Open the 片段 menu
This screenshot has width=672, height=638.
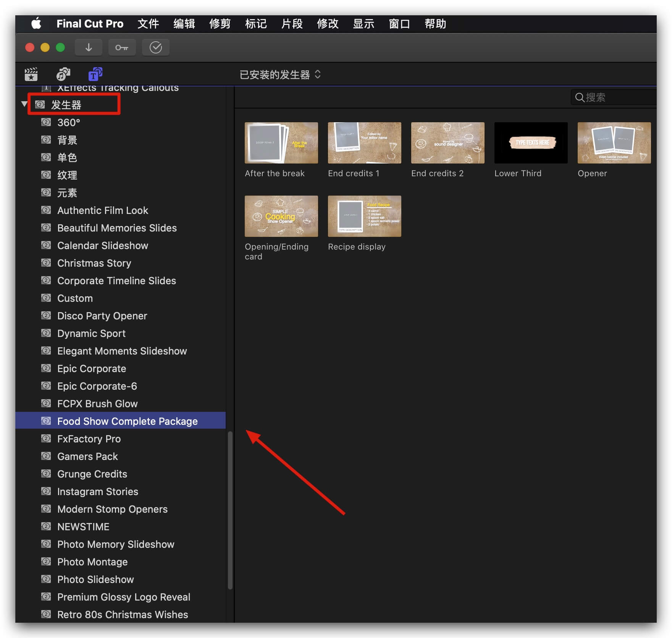point(292,24)
